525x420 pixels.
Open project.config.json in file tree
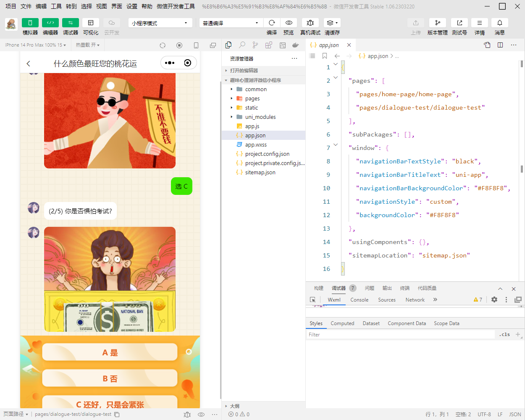267,154
